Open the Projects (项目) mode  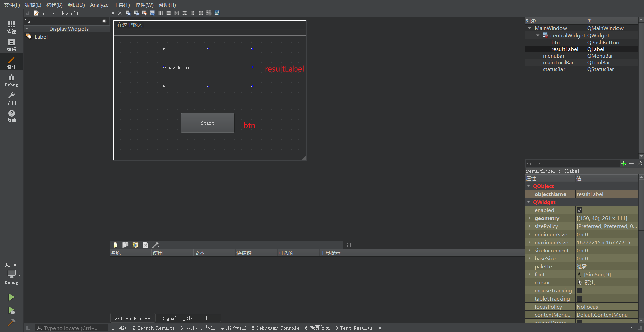click(x=11, y=98)
